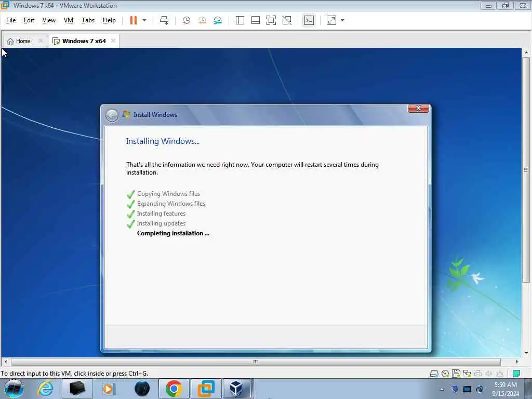Image resolution: width=532 pixels, height=399 pixels.
Task: Close the Home tab
Action: (41, 41)
